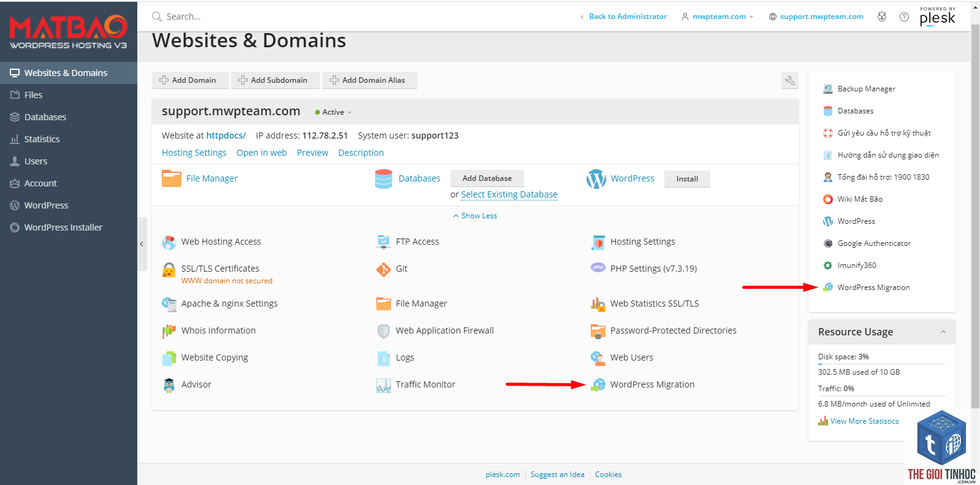Click Preview link

click(x=313, y=153)
